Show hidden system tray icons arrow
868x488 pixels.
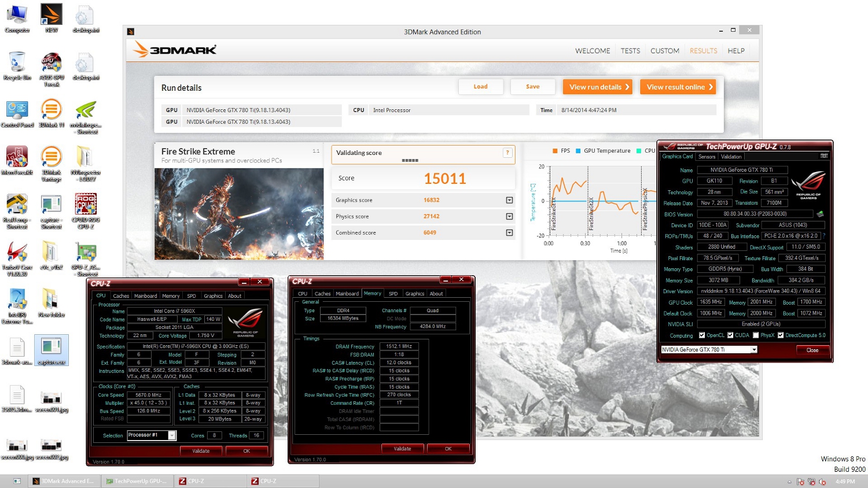click(789, 482)
